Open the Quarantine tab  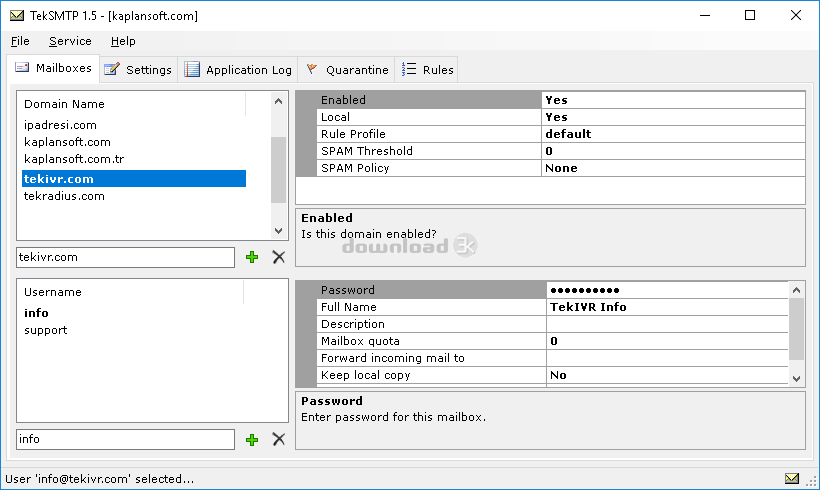[347, 70]
